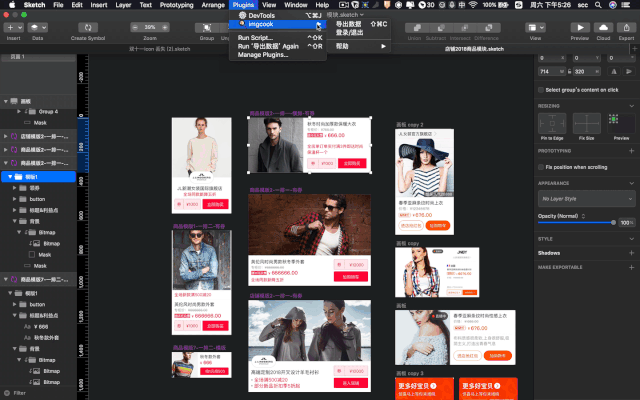Collapse the 标题&利益点 group under 模版1
This screenshot has width=640, height=400.
(x=14, y=210)
